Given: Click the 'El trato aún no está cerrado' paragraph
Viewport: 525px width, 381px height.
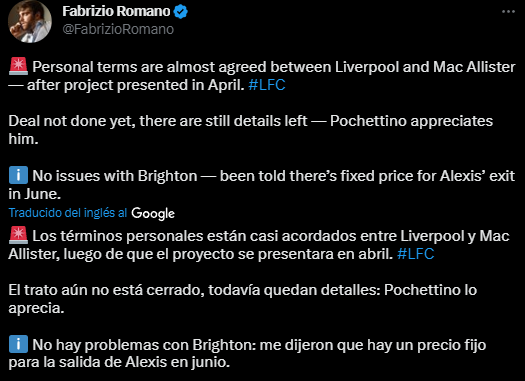Looking at the screenshot, I should pos(242,299).
